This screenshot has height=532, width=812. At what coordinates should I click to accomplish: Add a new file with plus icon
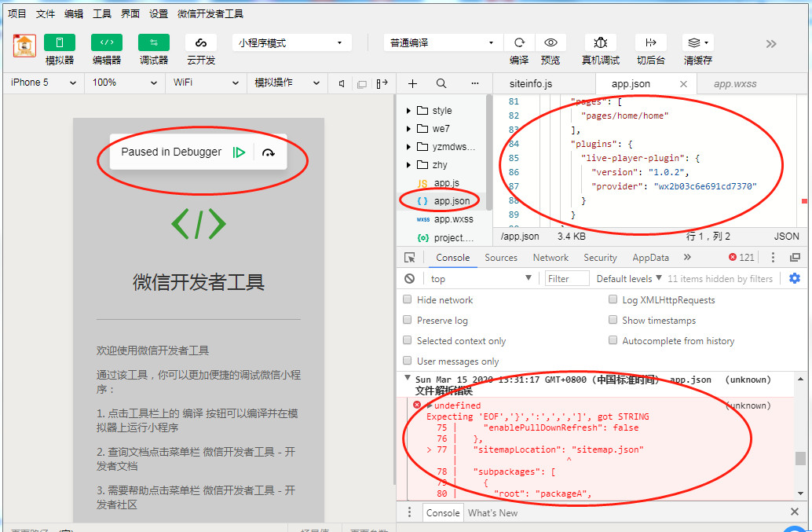413,83
